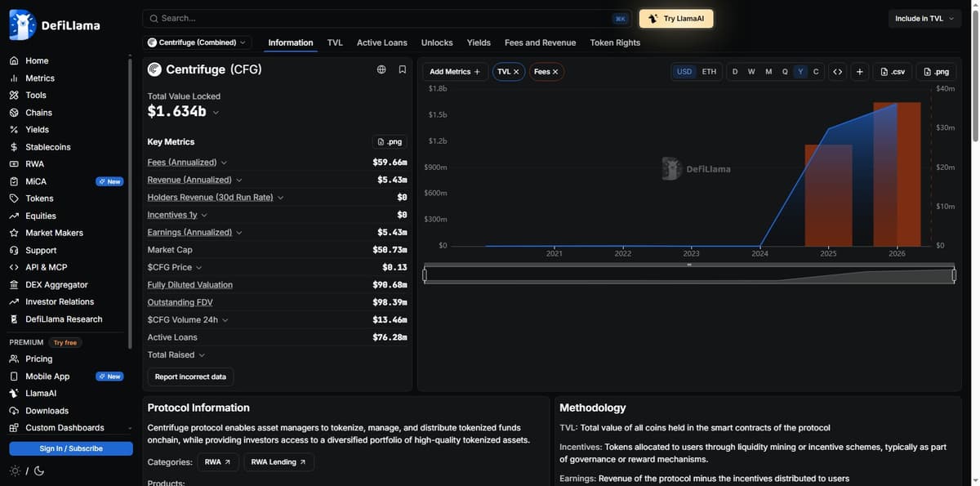This screenshot has width=980, height=486.
Task: Click the plus icon beside embed
Action: (860, 72)
